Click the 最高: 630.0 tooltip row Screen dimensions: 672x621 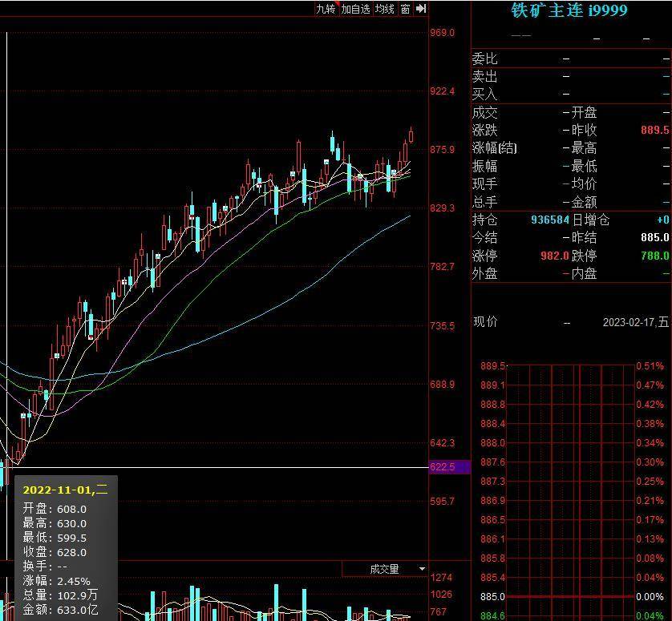[55, 523]
